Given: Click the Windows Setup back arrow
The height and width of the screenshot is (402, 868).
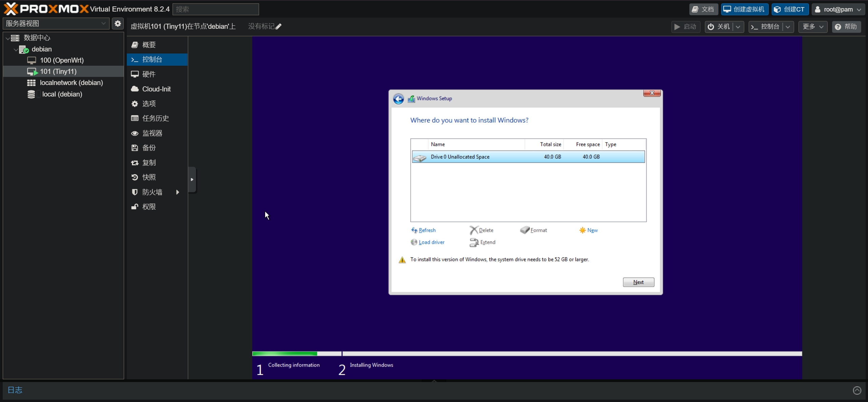Looking at the screenshot, I should [x=398, y=99].
